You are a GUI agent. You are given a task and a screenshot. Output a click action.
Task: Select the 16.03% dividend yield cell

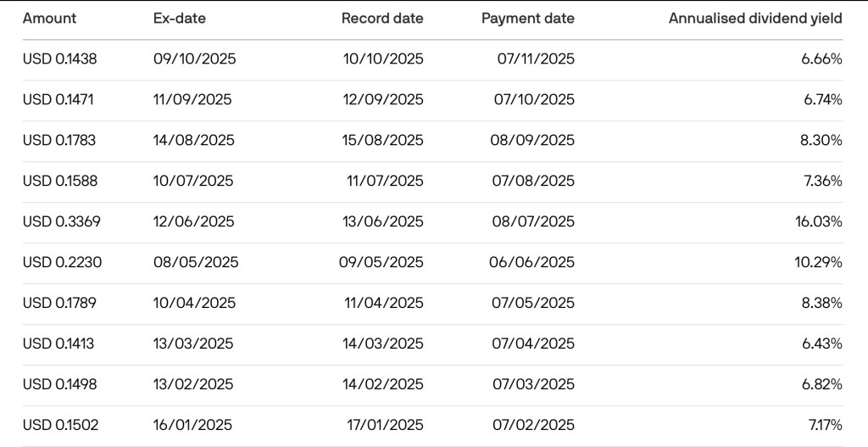pyautogui.click(x=818, y=221)
